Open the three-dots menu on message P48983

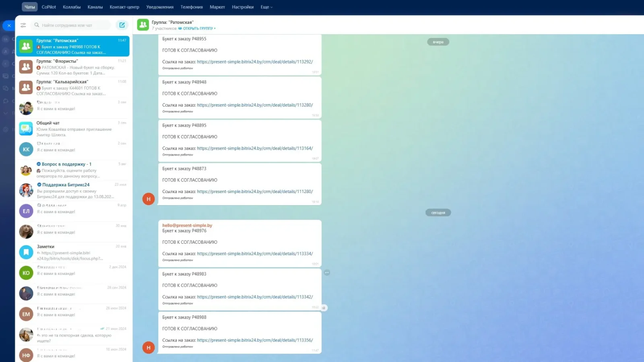tap(327, 273)
